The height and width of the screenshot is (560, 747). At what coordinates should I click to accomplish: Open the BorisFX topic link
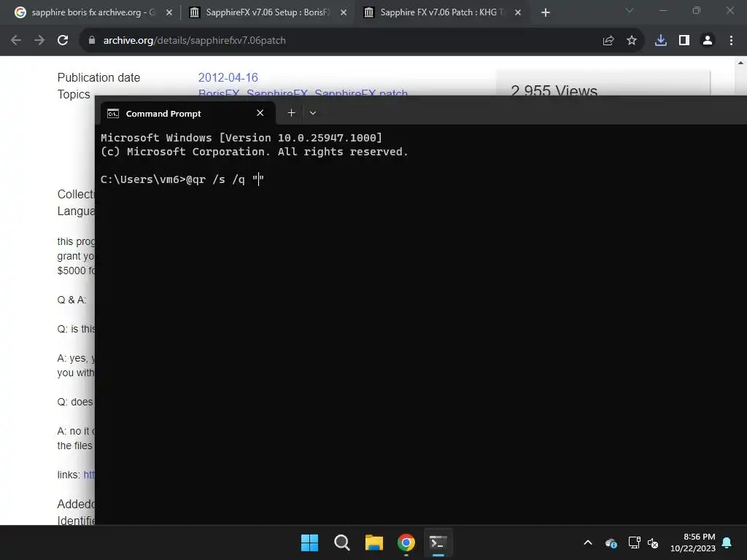218,93
